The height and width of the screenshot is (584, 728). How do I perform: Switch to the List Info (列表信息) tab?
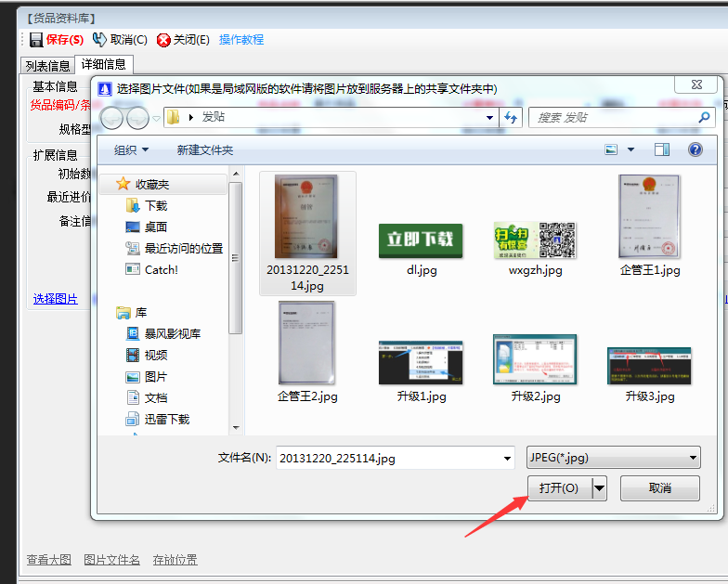(47, 66)
